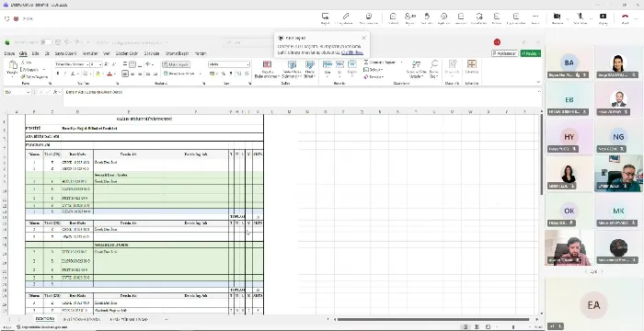Click the horizontal scrollbar in Excel

(433, 319)
